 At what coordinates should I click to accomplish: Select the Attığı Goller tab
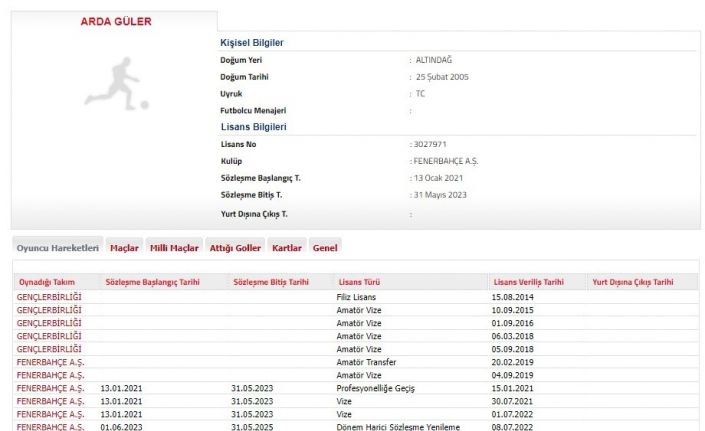pos(235,247)
